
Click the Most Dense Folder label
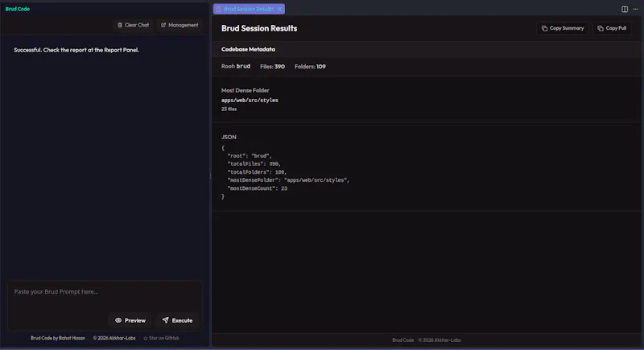(246, 90)
